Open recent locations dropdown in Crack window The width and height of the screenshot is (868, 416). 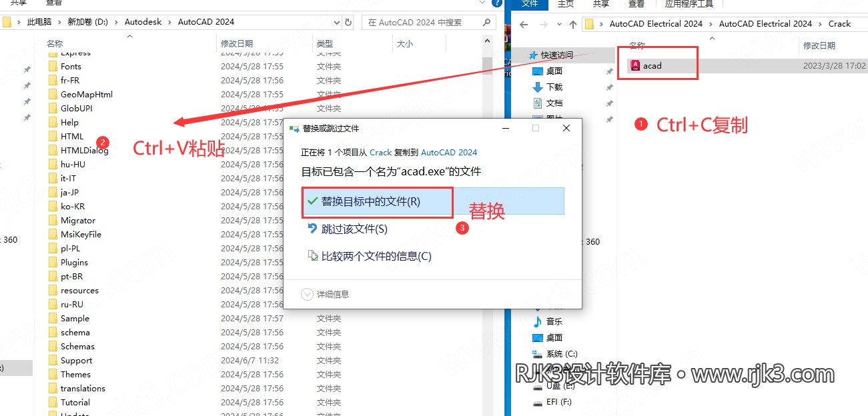(558, 24)
